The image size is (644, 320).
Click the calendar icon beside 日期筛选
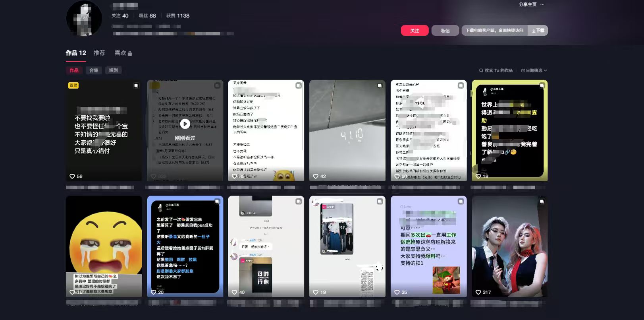[523, 70]
